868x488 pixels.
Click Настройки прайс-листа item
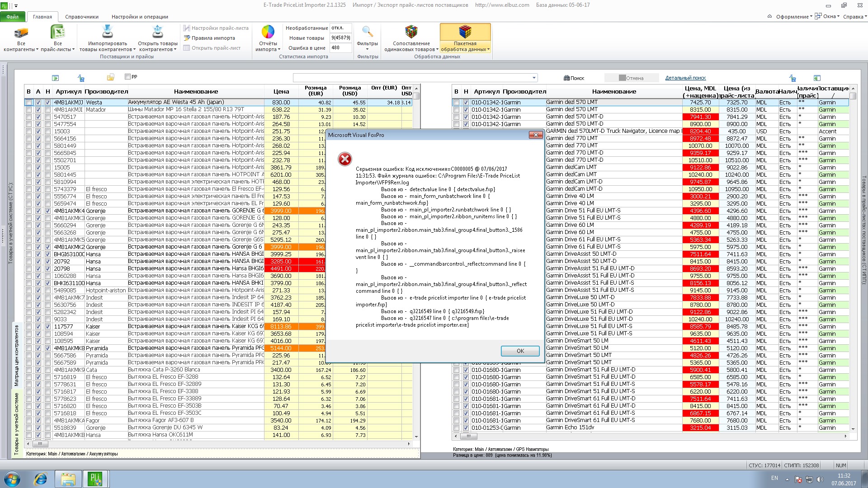point(216,28)
